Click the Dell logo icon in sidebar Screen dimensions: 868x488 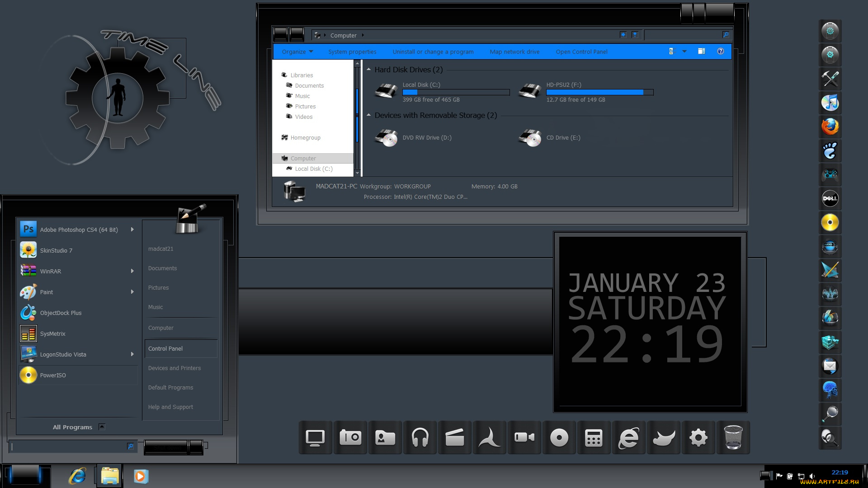(x=830, y=198)
